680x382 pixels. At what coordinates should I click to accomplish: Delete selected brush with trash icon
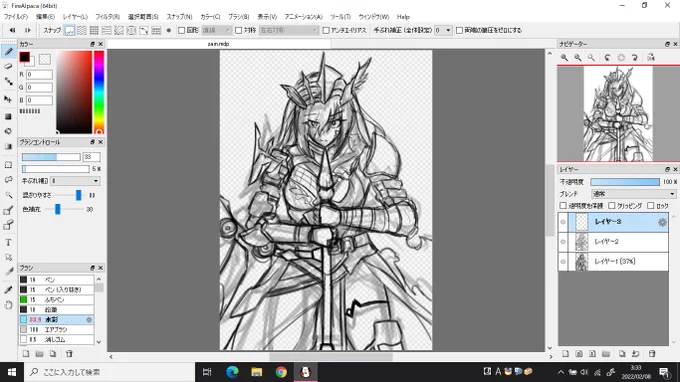[x=69, y=354]
